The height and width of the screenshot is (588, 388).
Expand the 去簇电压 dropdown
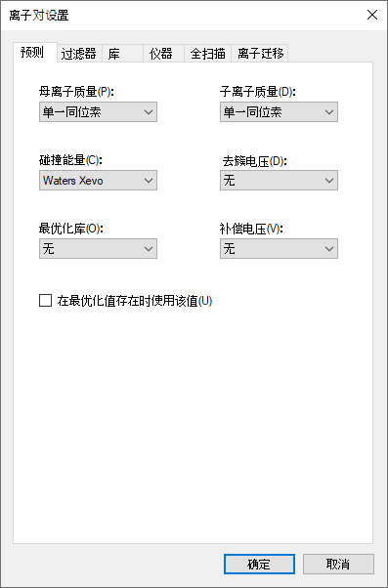pyautogui.click(x=279, y=181)
